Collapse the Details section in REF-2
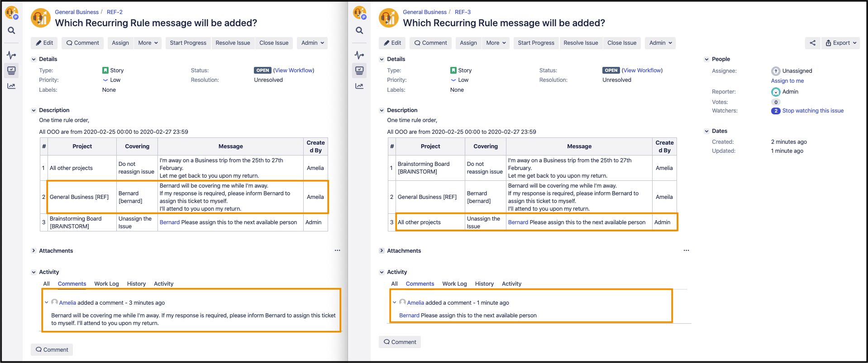The height and width of the screenshot is (363, 868). [x=33, y=59]
